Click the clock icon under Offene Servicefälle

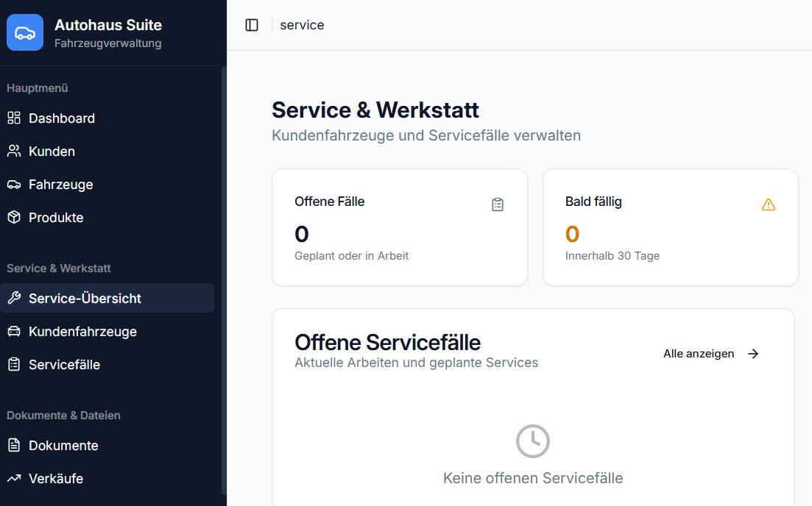(x=532, y=441)
